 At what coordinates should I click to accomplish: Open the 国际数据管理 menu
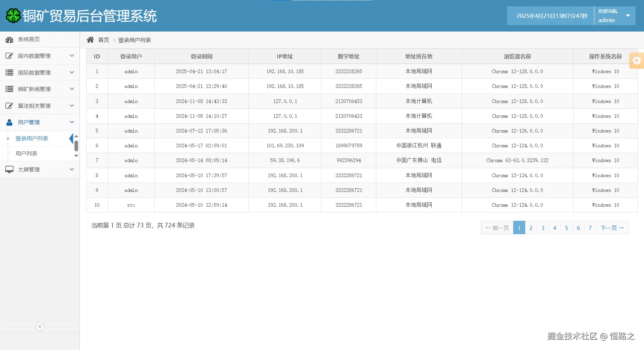(x=40, y=72)
